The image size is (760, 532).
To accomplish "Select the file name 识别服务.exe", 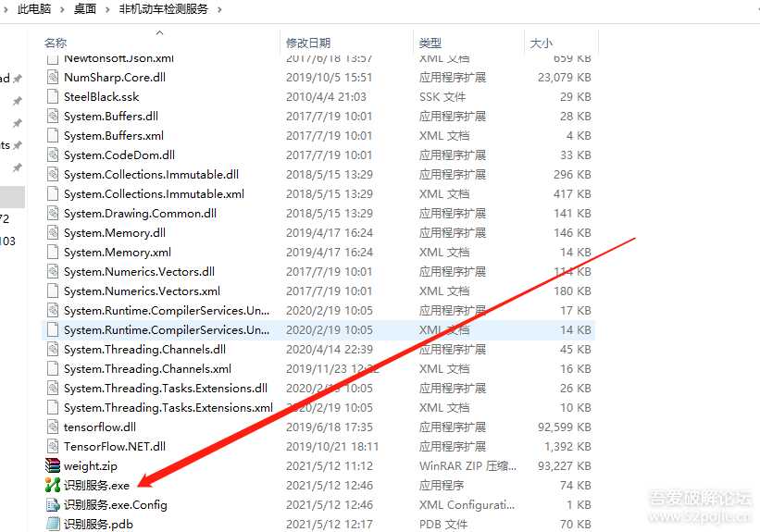I will pyautogui.click(x=97, y=485).
